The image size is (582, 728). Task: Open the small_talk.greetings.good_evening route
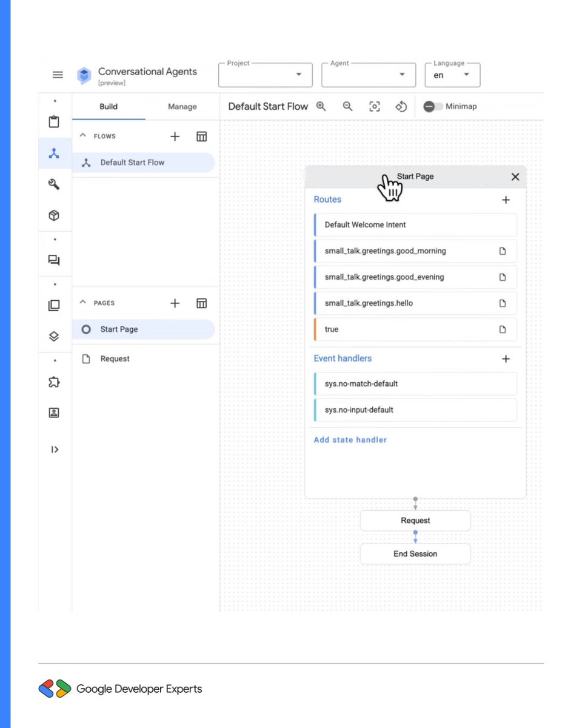click(415, 277)
